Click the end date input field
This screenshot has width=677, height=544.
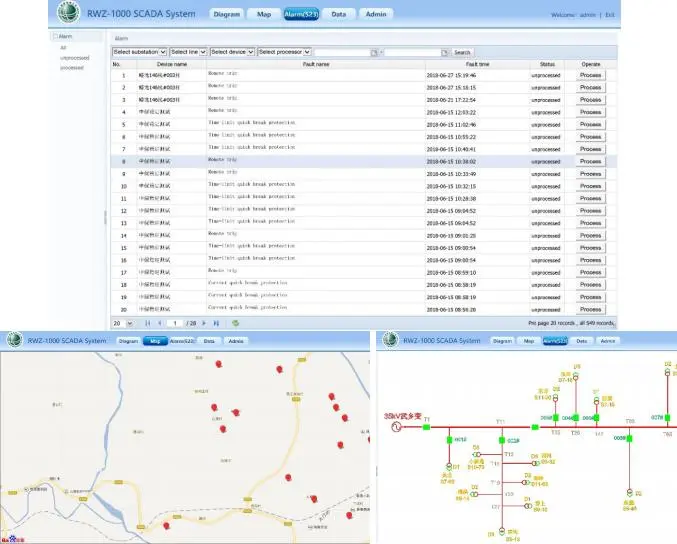point(412,52)
